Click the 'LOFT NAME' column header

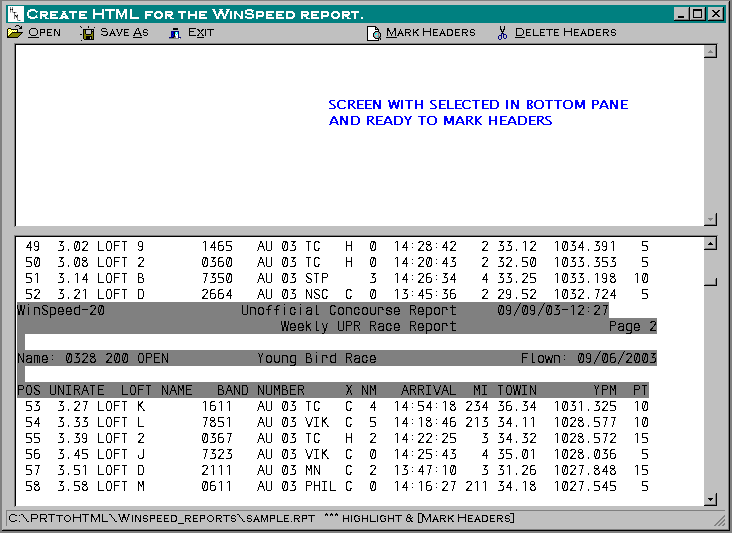(x=156, y=390)
